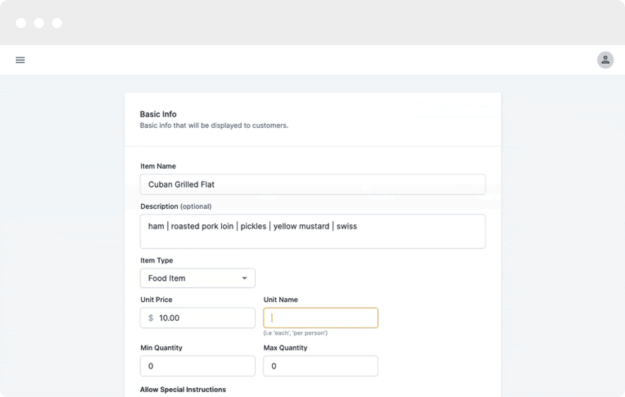Click the Item Type label
The width and height of the screenshot is (625, 397).
[x=157, y=260]
